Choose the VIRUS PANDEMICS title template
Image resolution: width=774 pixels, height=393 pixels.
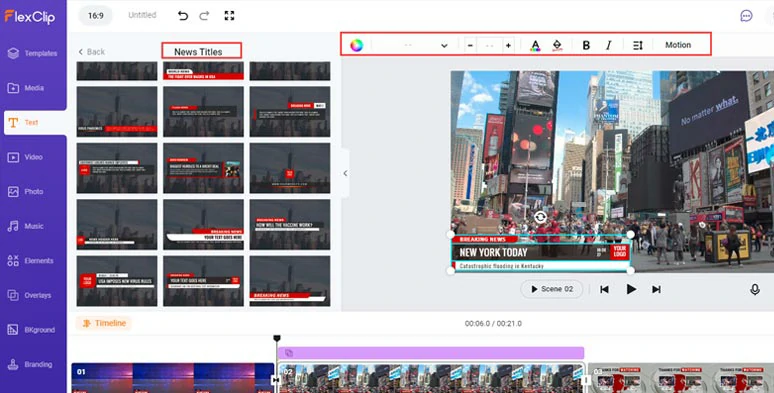(117, 112)
